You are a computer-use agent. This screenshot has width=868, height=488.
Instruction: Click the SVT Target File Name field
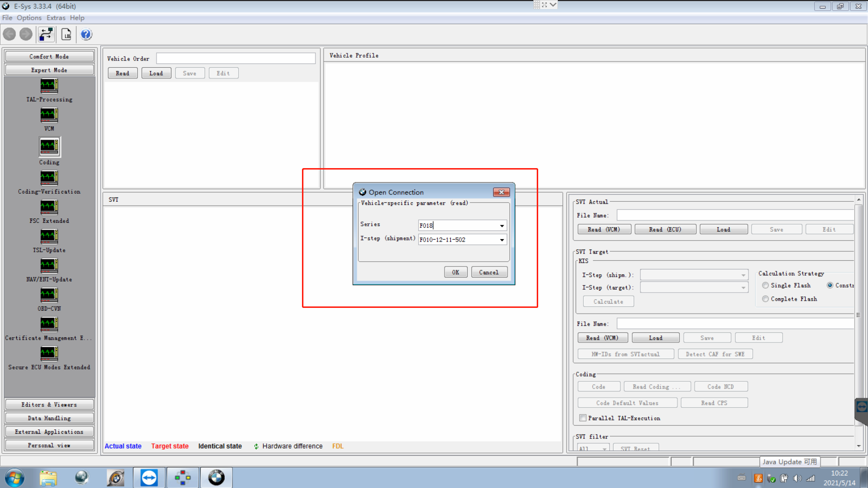pos(735,324)
